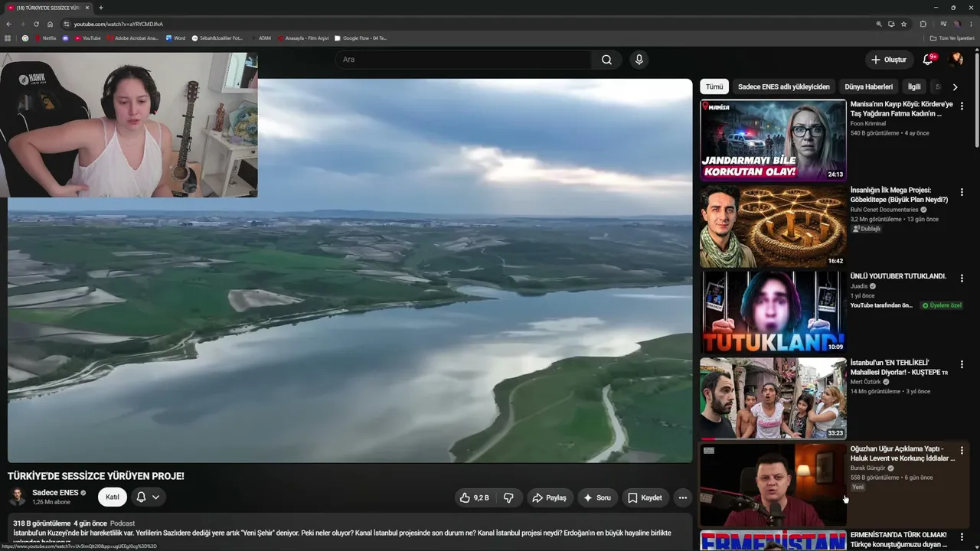
Task: Open the YouTube account avatar menu
Action: point(955,60)
